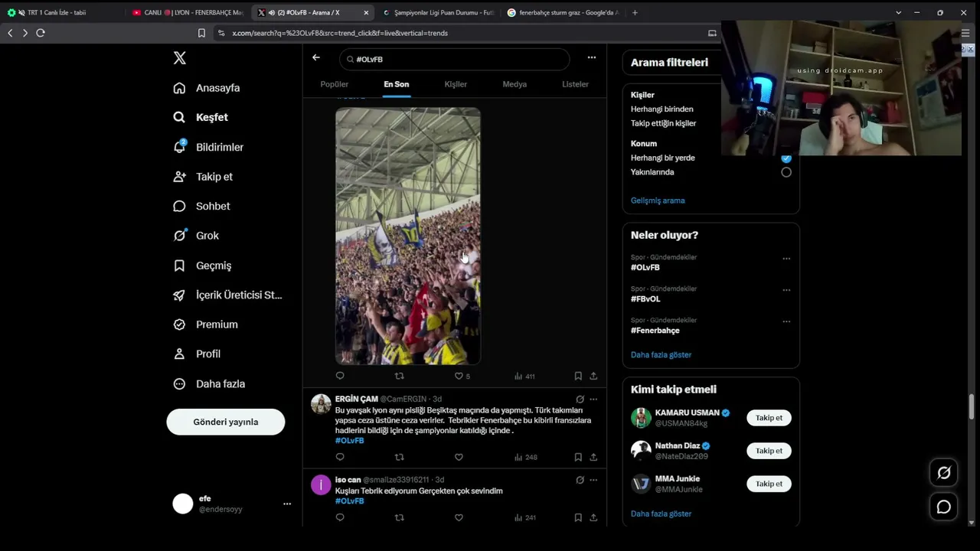This screenshot has width=980, height=551.
Task: Open İçerik Üreticisi St... sidebar item
Action: pyautogui.click(x=227, y=295)
